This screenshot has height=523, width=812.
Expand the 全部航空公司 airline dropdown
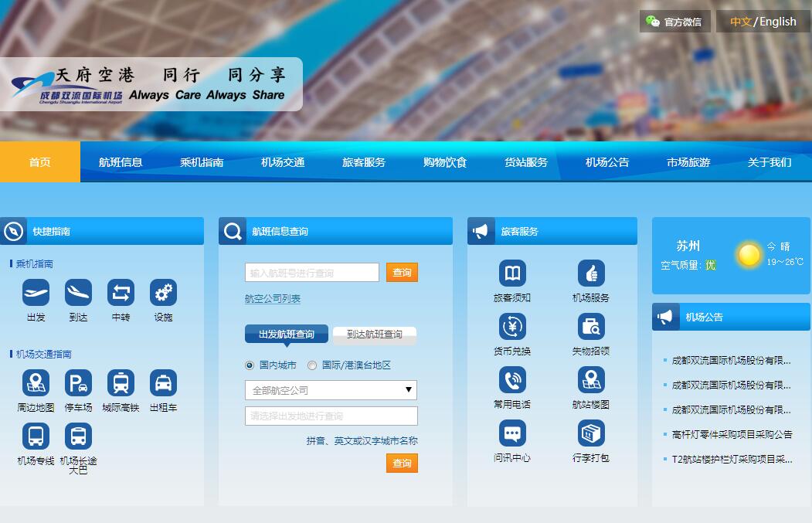tap(331, 390)
